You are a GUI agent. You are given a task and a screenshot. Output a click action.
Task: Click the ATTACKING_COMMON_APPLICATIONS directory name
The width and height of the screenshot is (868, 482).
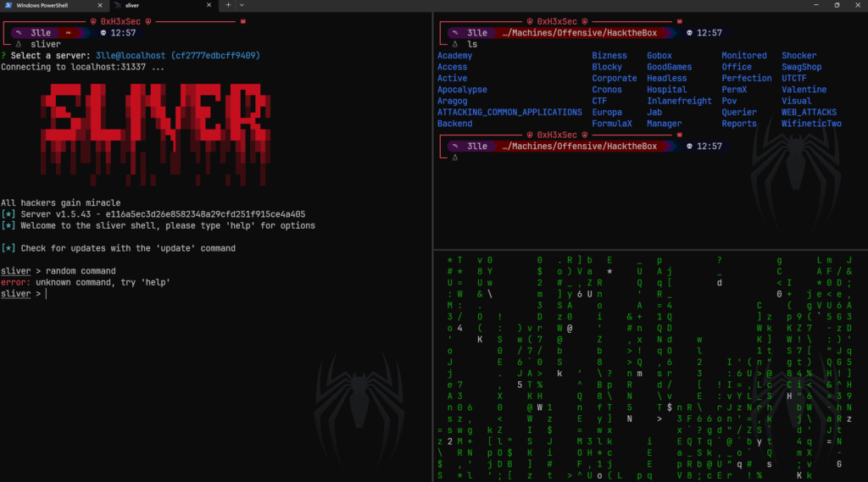(x=509, y=113)
